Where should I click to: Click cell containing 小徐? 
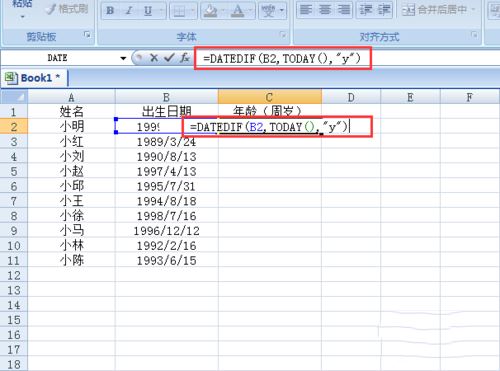71,216
